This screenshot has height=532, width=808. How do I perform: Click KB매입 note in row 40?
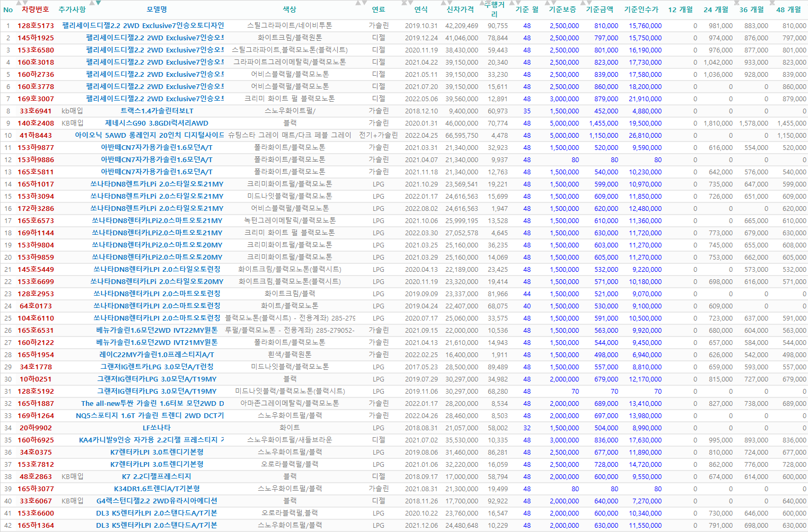72,501
